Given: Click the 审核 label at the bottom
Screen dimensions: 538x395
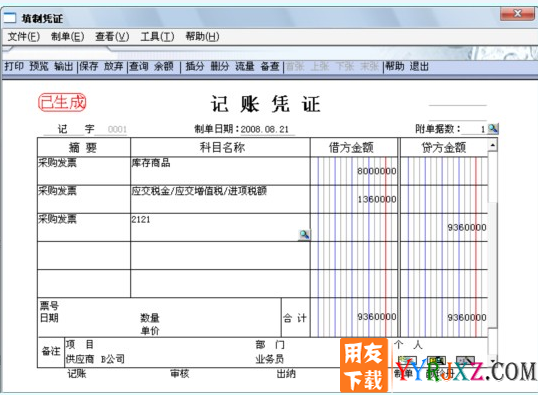Looking at the screenshot, I should click(180, 374).
